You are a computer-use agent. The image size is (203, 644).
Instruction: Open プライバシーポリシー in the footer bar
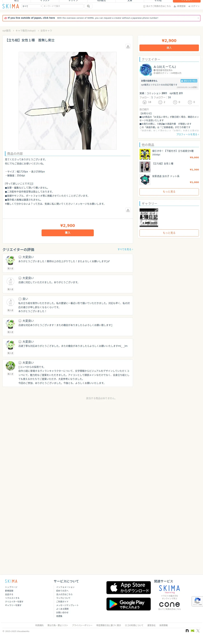pyautogui.click(x=82, y=625)
